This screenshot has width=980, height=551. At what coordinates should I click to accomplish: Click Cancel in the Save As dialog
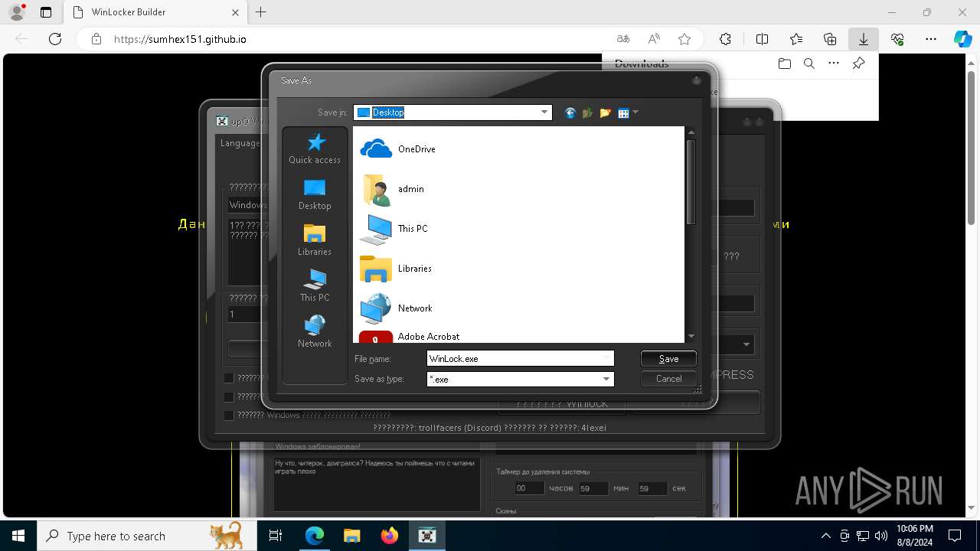point(668,379)
